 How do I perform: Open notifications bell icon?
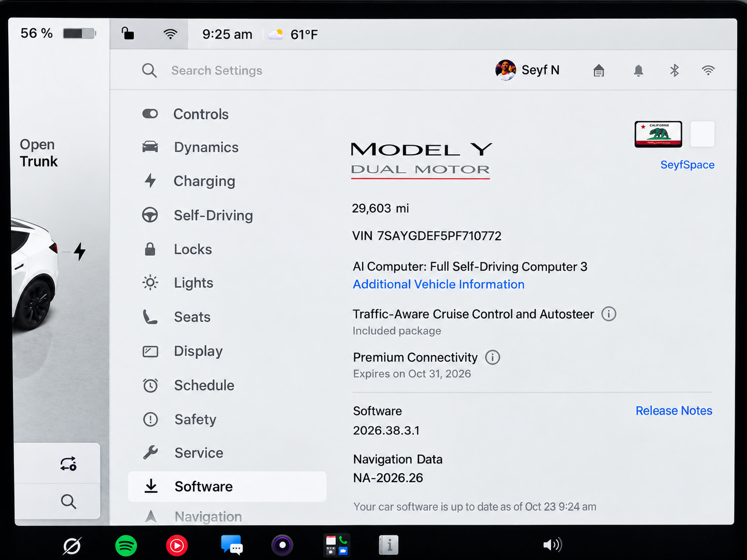tap(638, 71)
